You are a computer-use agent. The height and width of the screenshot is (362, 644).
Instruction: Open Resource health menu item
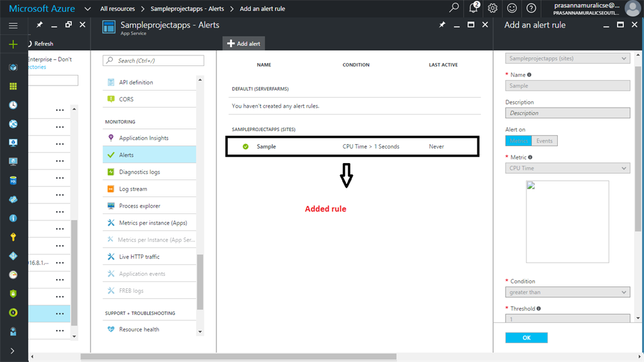(x=150, y=329)
